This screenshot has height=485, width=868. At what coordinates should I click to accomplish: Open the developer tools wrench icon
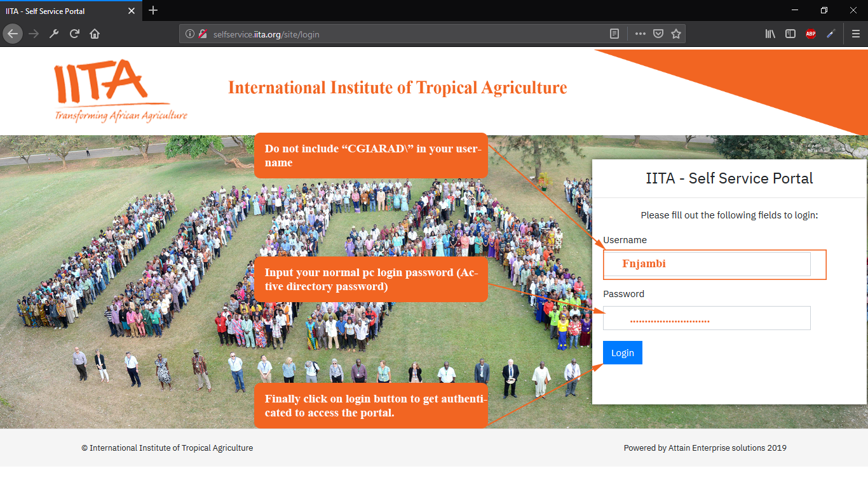click(x=54, y=34)
